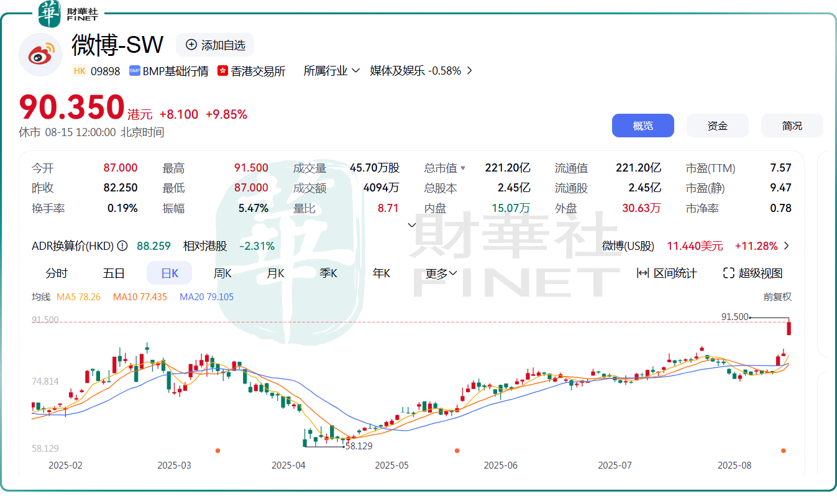
Task: Click the 今开 87.000 value
Action: click(121, 168)
